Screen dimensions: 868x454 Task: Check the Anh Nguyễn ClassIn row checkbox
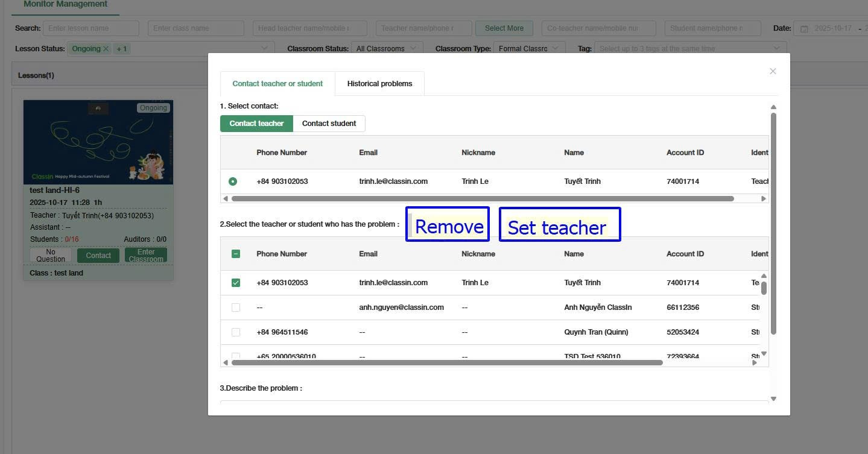coord(236,307)
